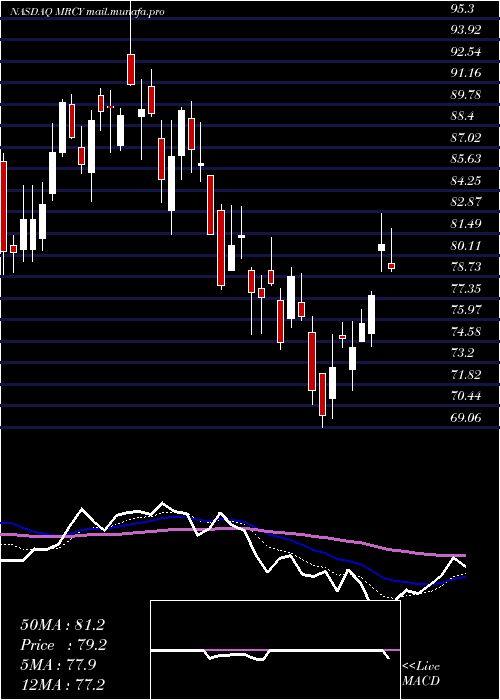The width and height of the screenshot is (500, 700).
Task: Select the 77.35 price axis label
Action: click(467, 288)
